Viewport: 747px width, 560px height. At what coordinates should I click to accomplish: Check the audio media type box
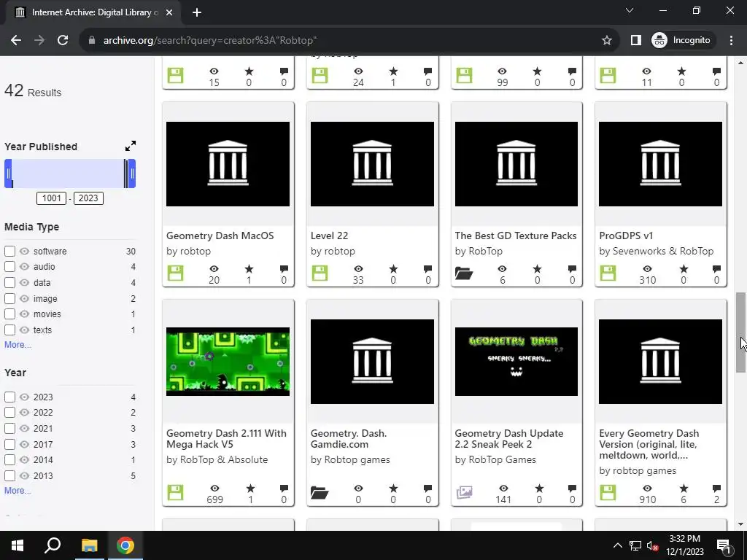(9, 267)
